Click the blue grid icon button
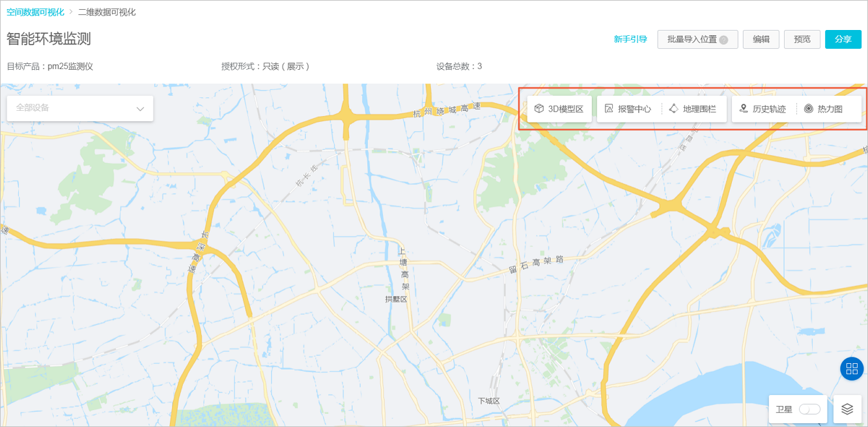The image size is (868, 427). coord(852,369)
